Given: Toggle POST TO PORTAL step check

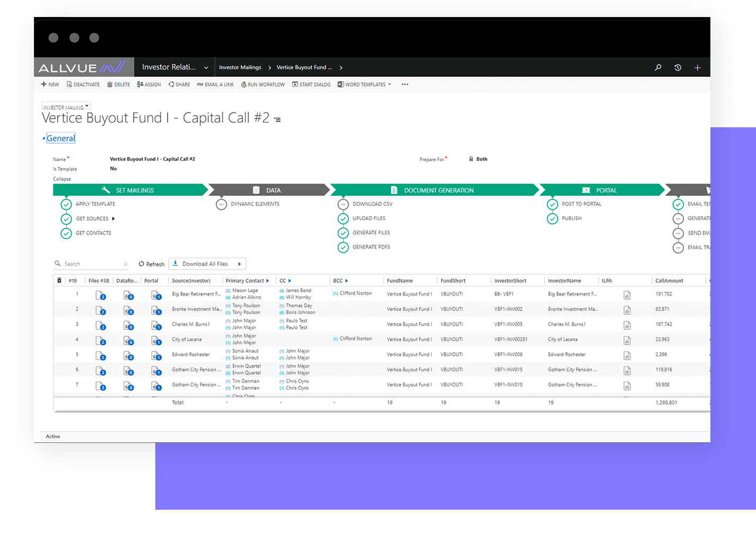Looking at the screenshot, I should coord(552,204).
